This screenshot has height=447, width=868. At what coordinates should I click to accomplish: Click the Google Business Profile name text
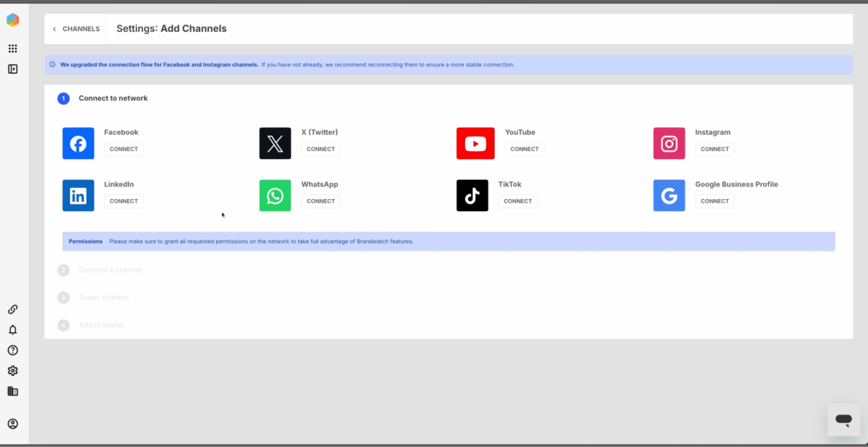[x=736, y=184]
